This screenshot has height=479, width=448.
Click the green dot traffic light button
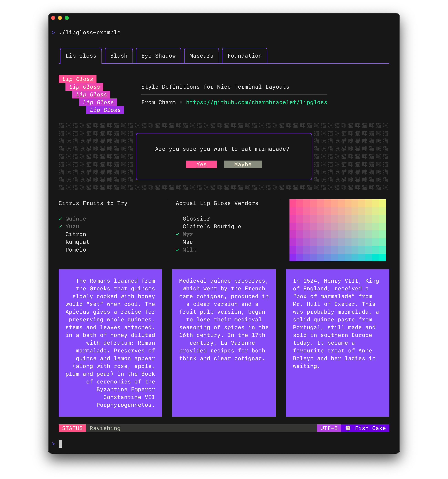(x=67, y=18)
